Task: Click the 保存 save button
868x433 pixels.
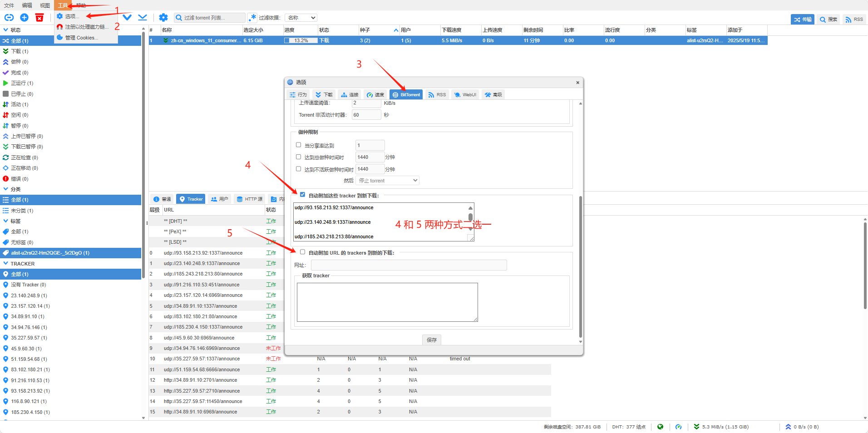Action: click(432, 340)
